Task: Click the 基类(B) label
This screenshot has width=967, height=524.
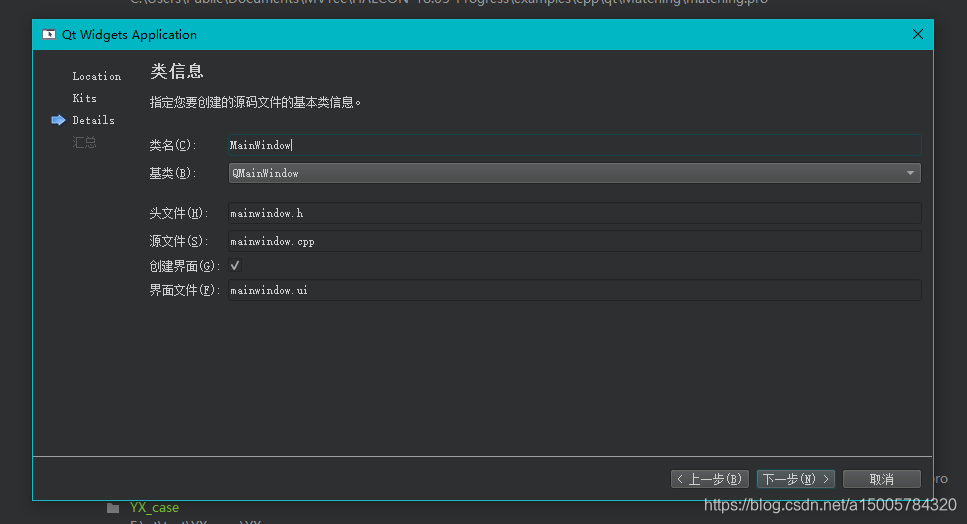Action: click(x=173, y=174)
